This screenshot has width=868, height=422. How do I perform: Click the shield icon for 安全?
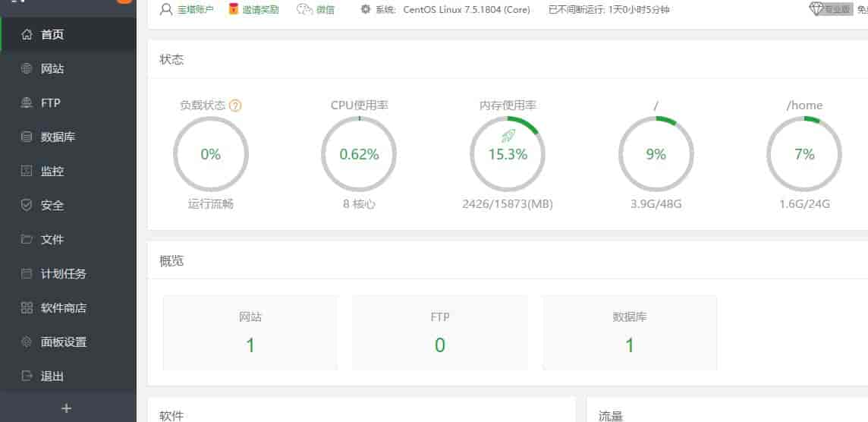coord(27,205)
